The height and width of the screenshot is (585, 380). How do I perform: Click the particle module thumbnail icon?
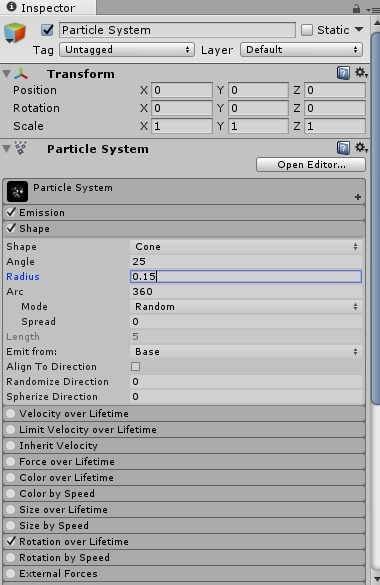(17, 191)
